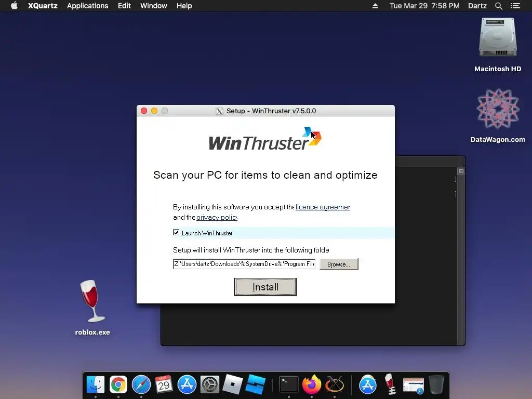Select the Macintosh HD drive icon
The width and height of the screenshot is (532, 399).
click(x=498, y=37)
